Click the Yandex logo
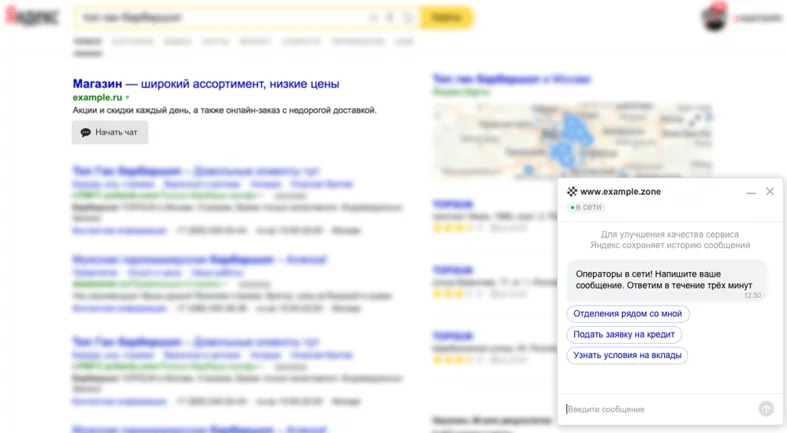Screen dimensions: 787x433 [32, 17]
